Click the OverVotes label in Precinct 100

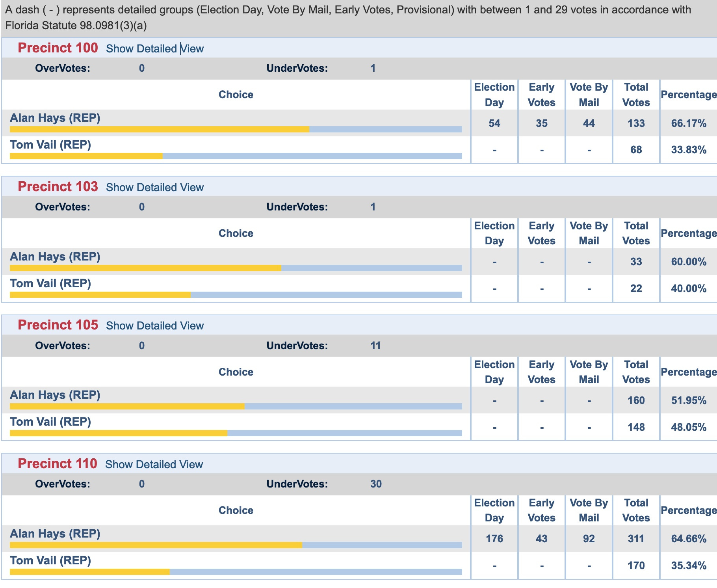[63, 68]
